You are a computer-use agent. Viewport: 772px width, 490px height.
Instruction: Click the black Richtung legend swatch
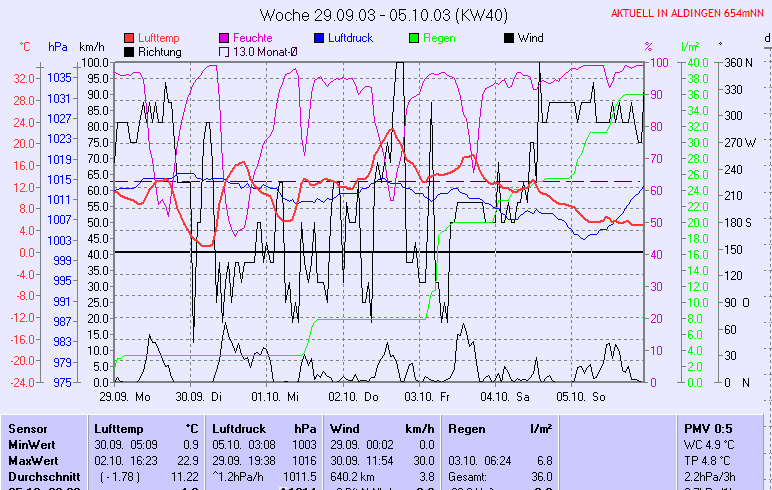coord(129,51)
